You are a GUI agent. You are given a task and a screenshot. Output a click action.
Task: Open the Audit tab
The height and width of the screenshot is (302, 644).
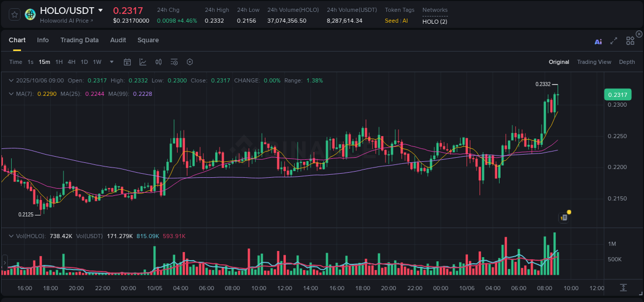tap(118, 40)
